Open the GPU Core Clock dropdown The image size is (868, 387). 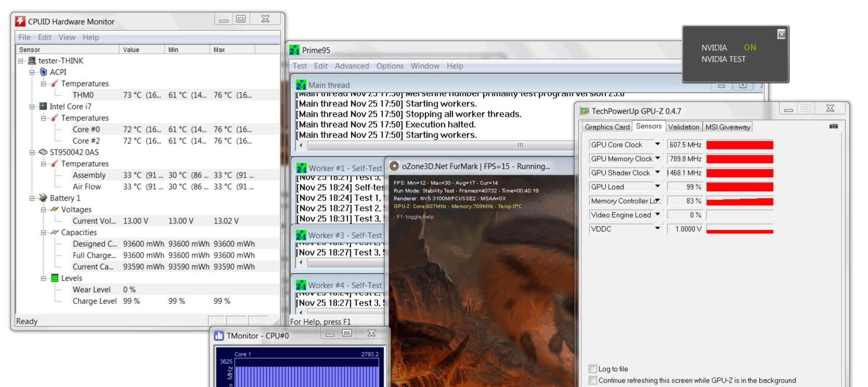657,144
